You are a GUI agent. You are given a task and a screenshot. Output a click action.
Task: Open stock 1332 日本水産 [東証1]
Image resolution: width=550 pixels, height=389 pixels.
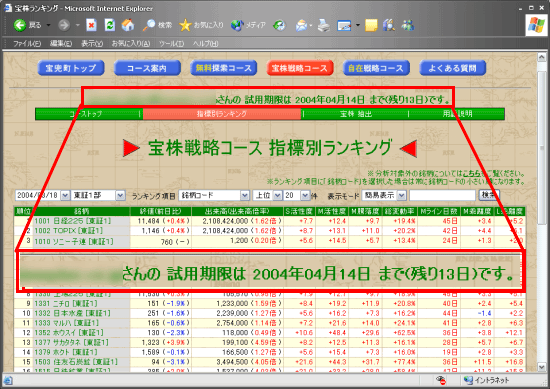pyautogui.click(x=72, y=313)
